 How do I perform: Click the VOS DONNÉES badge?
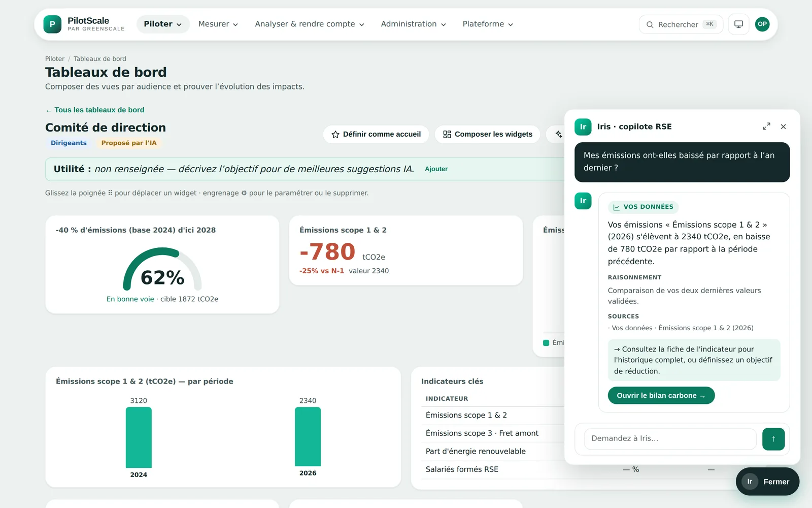point(644,207)
